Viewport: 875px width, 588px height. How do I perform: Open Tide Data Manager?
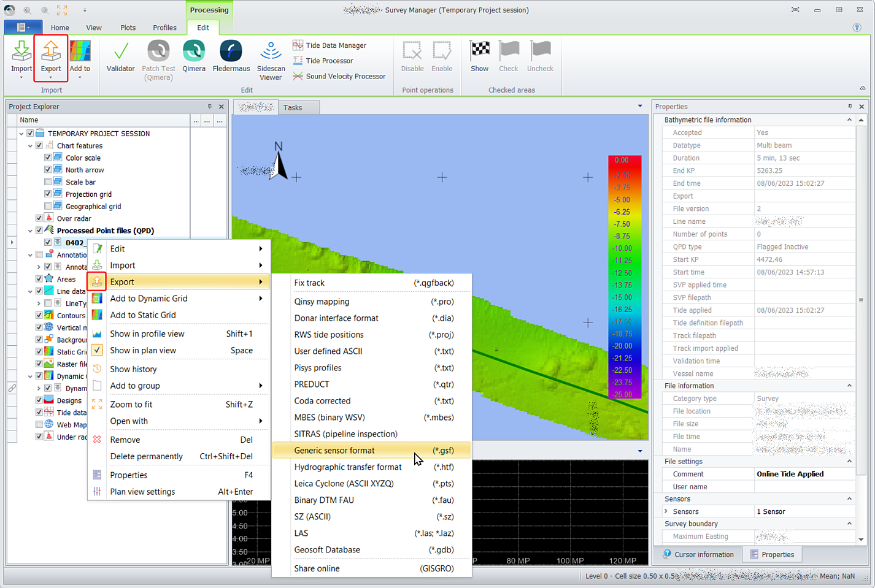pyautogui.click(x=335, y=45)
